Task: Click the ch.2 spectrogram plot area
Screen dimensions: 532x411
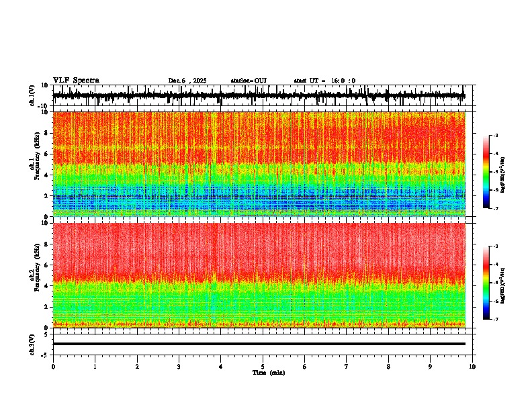Action: click(259, 275)
